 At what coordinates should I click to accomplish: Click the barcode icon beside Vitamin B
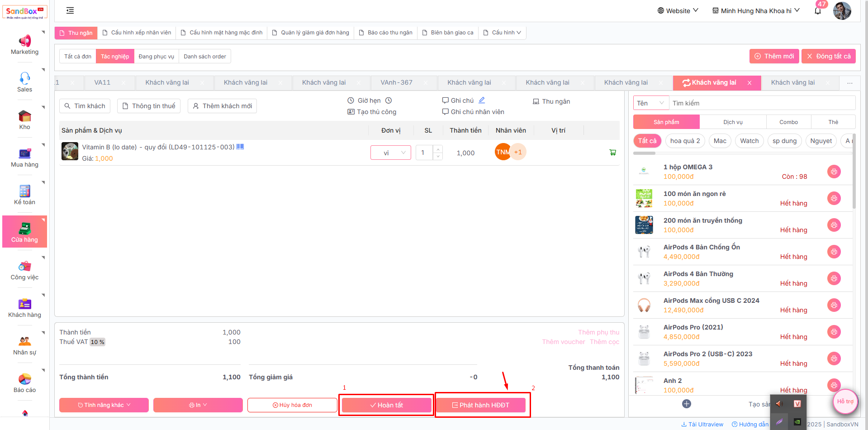(x=240, y=147)
